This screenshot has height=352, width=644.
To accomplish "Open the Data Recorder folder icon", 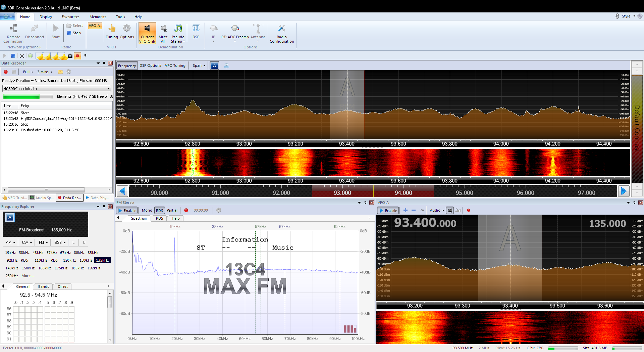I will coord(60,72).
